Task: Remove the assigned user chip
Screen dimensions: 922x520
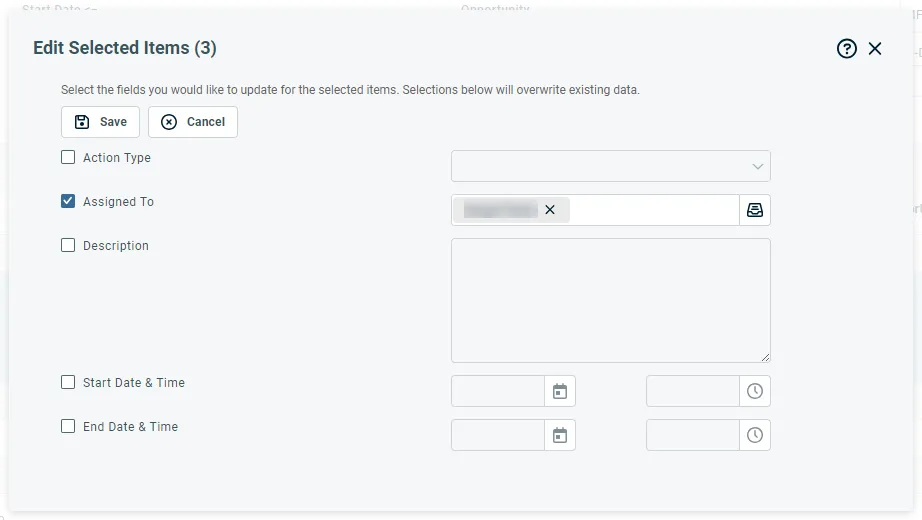Action: [x=549, y=210]
